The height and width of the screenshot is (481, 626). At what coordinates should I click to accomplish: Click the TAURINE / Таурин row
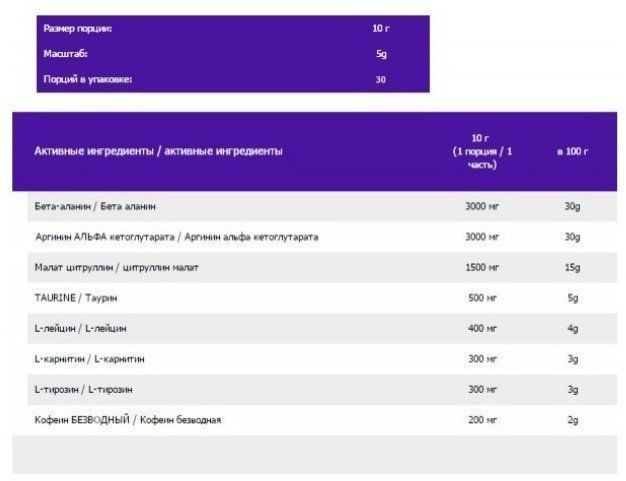322,298
